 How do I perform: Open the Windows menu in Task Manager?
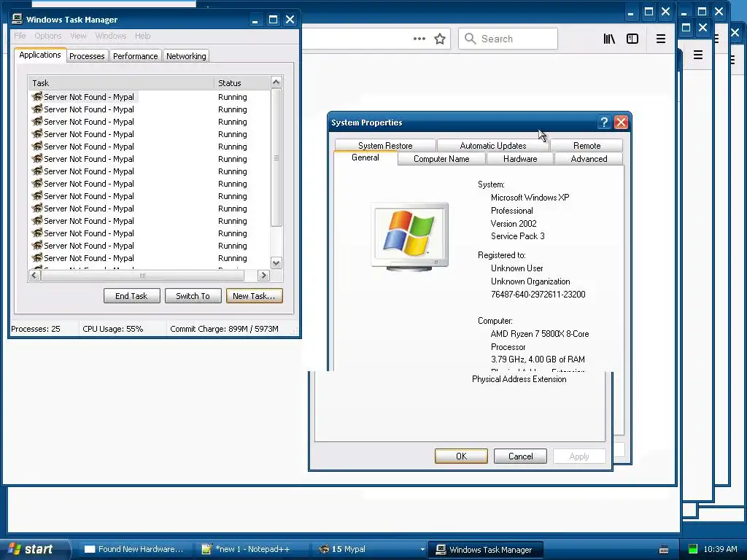click(111, 36)
